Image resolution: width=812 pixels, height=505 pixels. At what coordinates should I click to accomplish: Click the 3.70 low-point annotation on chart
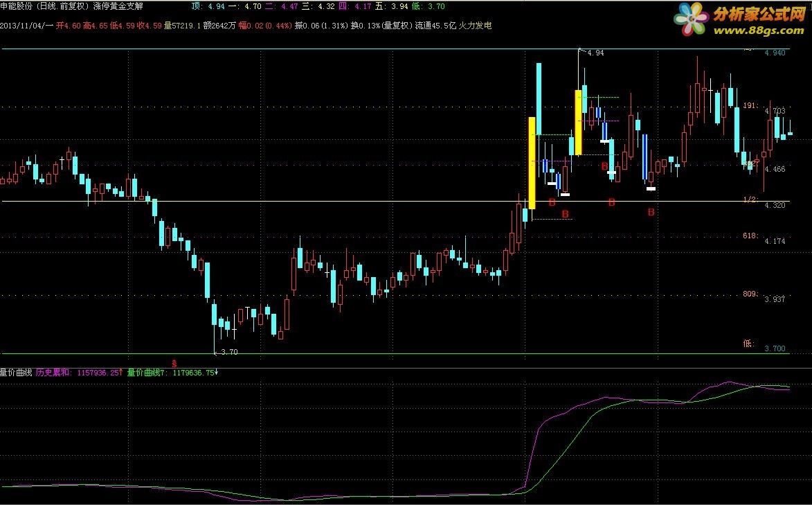pyautogui.click(x=229, y=352)
